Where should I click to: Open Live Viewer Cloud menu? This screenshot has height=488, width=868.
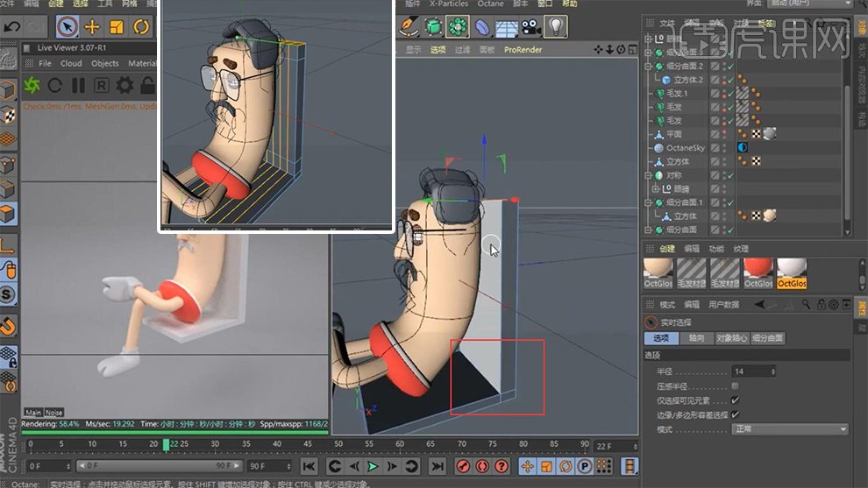tap(71, 63)
